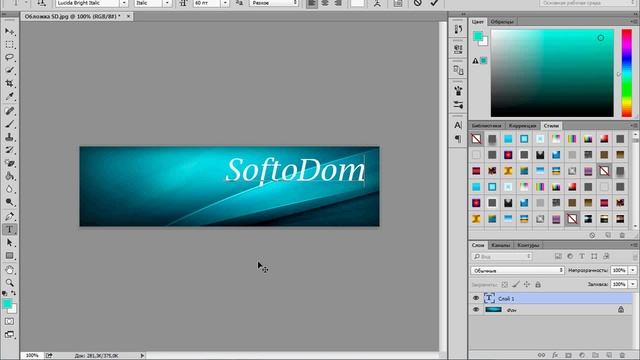Link layers using chain icon
The image size is (640, 360).
pos(541,355)
